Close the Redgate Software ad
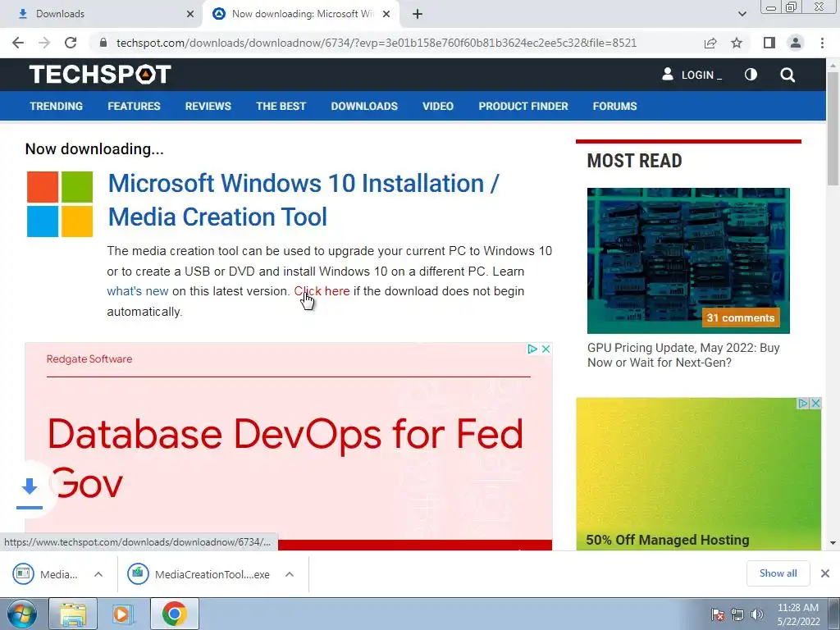The width and height of the screenshot is (840, 630). [x=546, y=349]
